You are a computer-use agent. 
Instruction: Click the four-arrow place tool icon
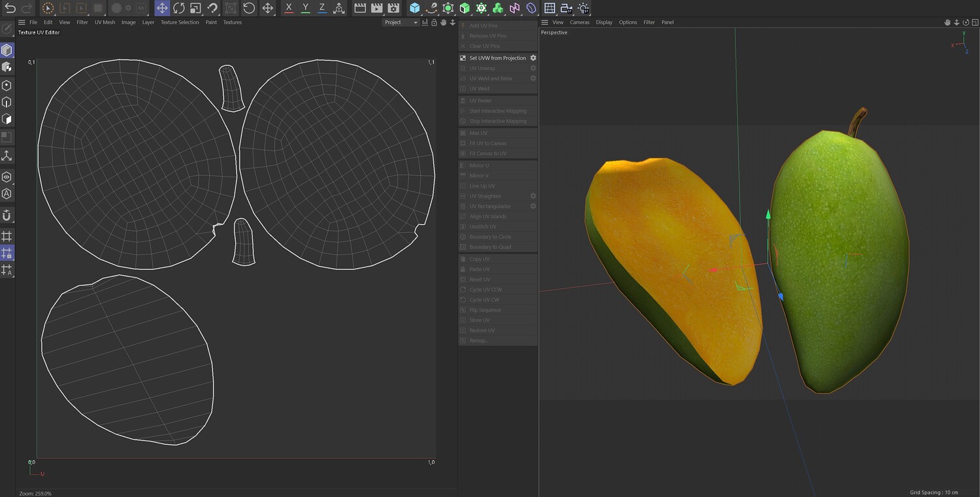267,9
